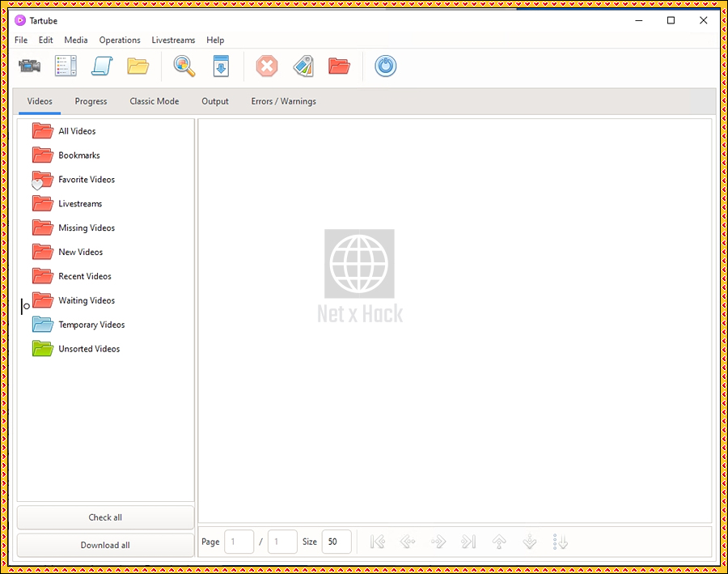The width and height of the screenshot is (728, 574).
Task: Select the All Videos folder
Action: pos(106,131)
